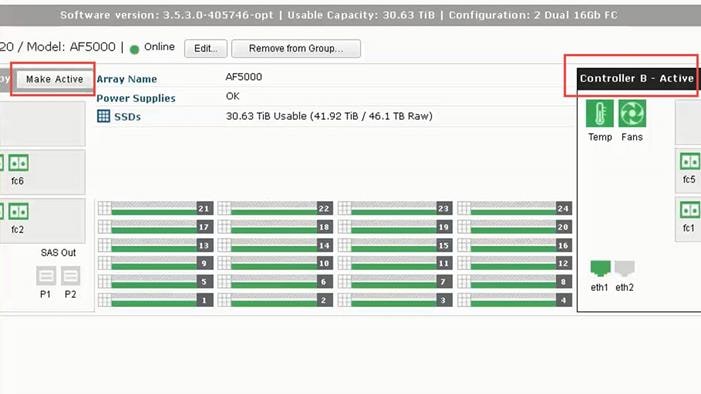The height and width of the screenshot is (394, 701).
Task: Click the SAS Out label
Action: point(58,253)
